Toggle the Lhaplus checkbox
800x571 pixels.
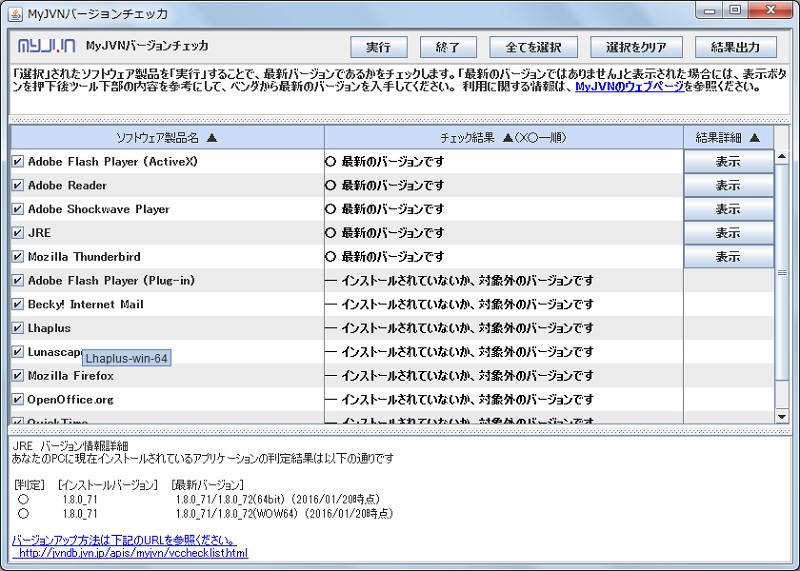[x=18, y=328]
